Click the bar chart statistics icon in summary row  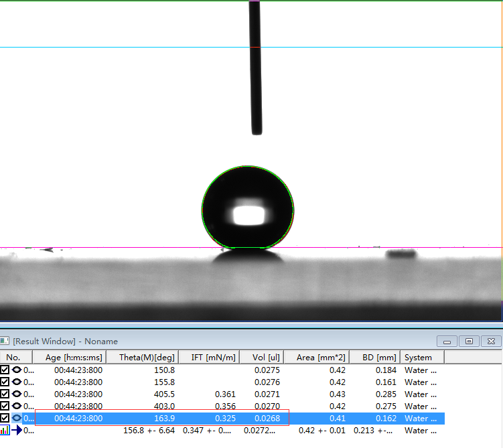click(x=5, y=431)
